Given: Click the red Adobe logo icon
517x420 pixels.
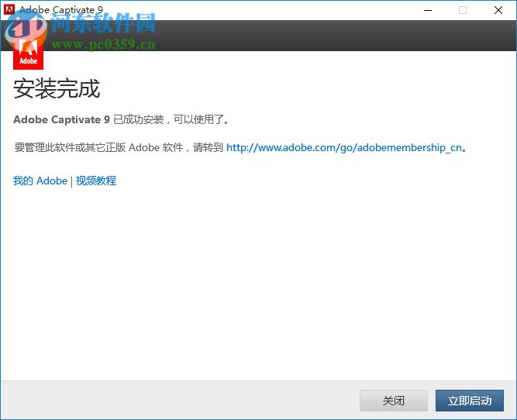Looking at the screenshot, I should click(28, 53).
